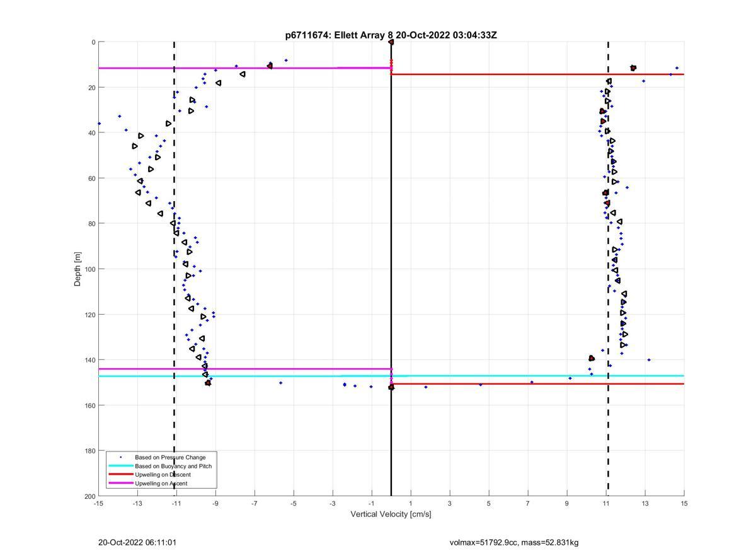Select the 'Depth [m]' y-axis label
The height and width of the screenshot is (558, 756).
(x=78, y=269)
